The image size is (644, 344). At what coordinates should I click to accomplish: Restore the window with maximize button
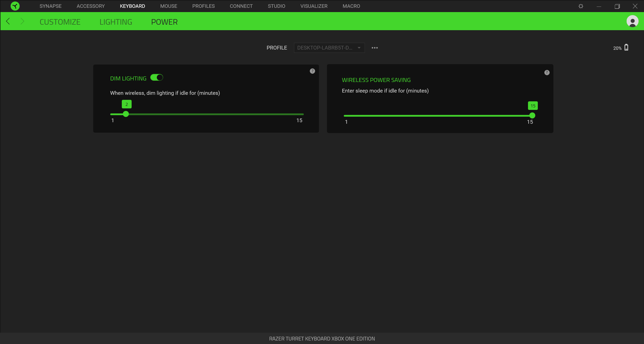pos(617,6)
